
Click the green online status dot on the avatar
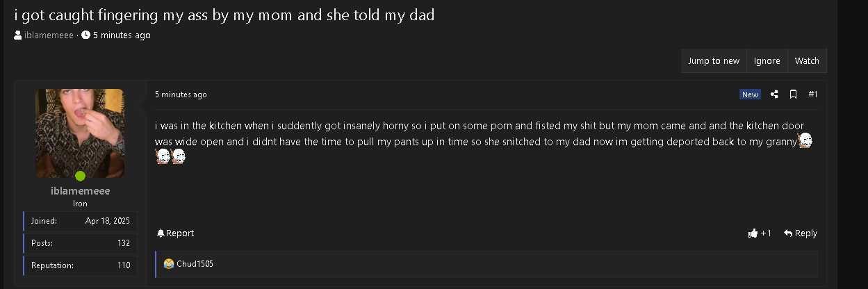tap(80, 176)
